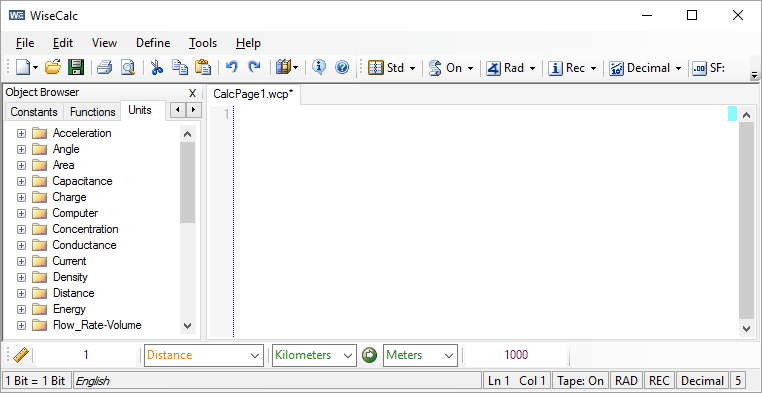Image resolution: width=762 pixels, height=393 pixels.
Task: Open the Decimal dropdown arrow
Action: click(678, 68)
